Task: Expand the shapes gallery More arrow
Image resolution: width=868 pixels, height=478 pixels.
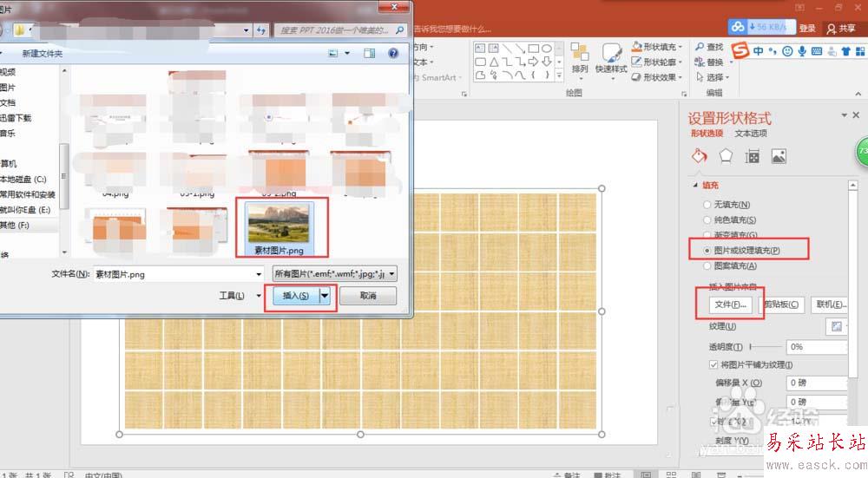Action: tap(559, 75)
